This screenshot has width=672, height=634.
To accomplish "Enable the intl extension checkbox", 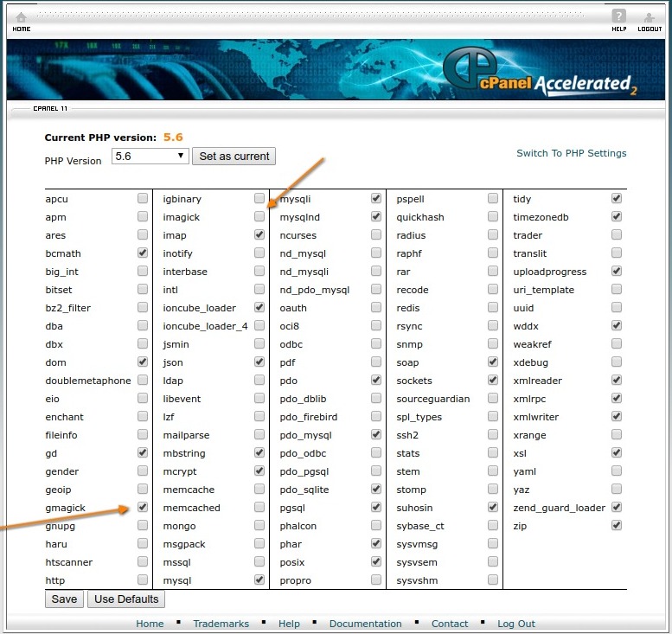I will tap(259, 289).
